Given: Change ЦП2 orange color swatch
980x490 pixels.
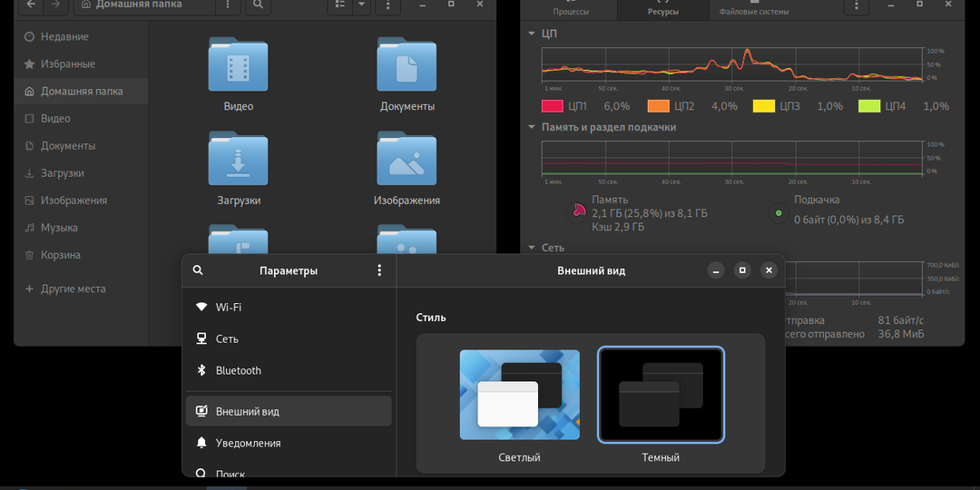Looking at the screenshot, I should (x=658, y=106).
